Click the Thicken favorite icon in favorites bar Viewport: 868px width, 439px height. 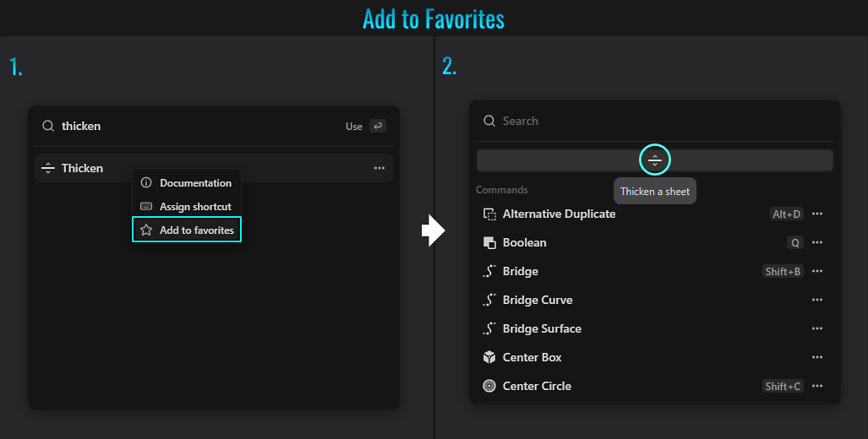655,160
